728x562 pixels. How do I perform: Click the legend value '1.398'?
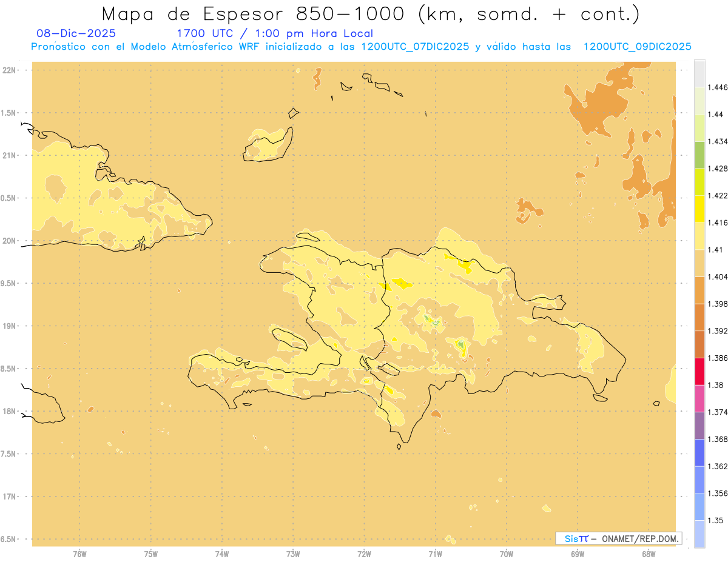click(718, 304)
